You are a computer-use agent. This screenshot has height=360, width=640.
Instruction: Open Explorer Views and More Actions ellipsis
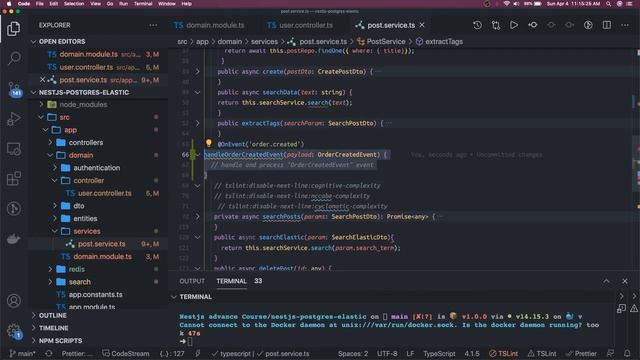pos(153,25)
